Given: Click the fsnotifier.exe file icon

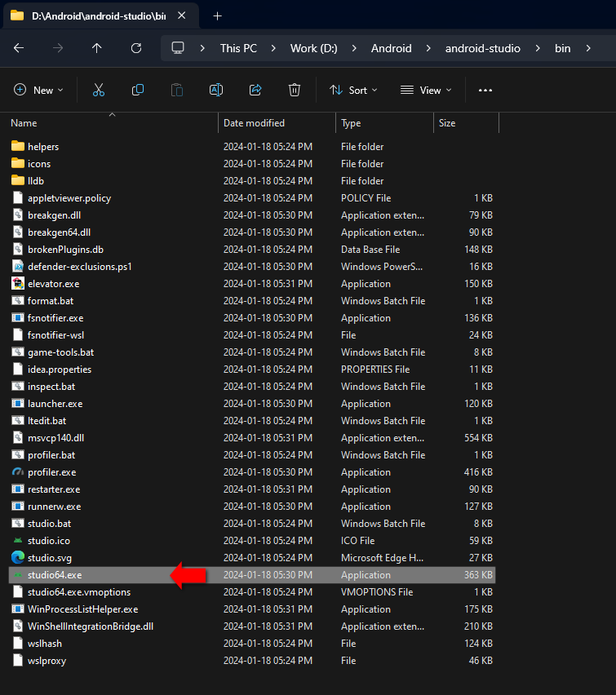Looking at the screenshot, I should pos(18,317).
